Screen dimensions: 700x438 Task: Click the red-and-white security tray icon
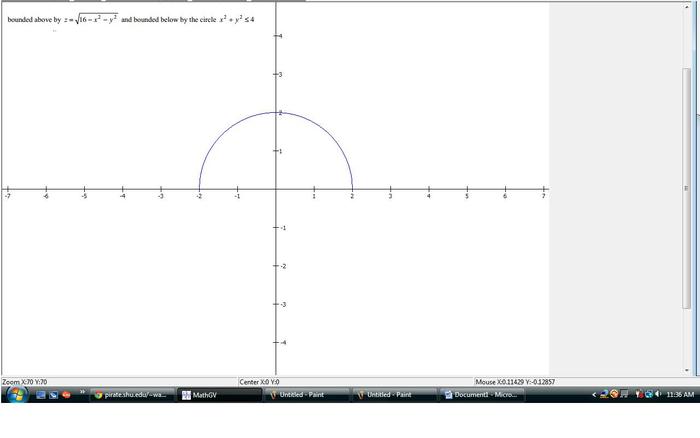(639, 394)
